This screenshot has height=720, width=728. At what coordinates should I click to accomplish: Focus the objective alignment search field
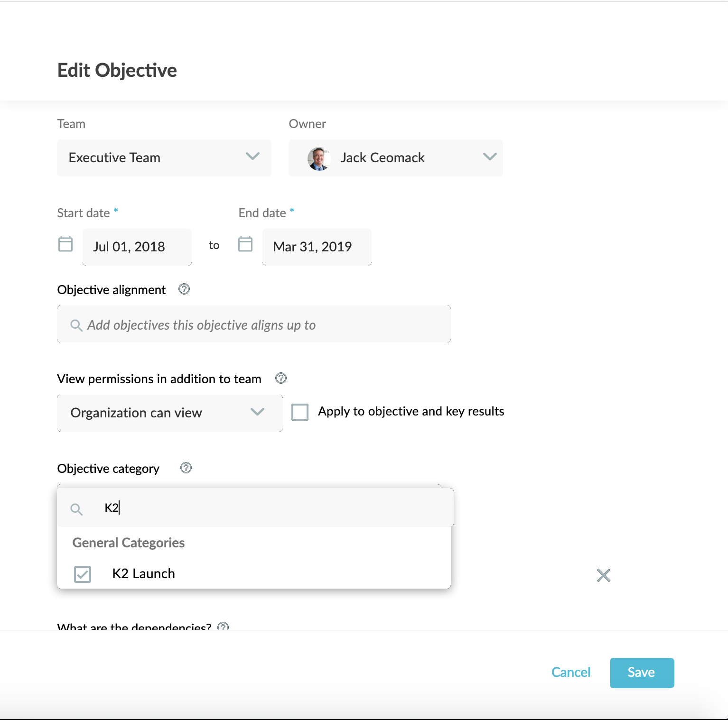(x=254, y=325)
